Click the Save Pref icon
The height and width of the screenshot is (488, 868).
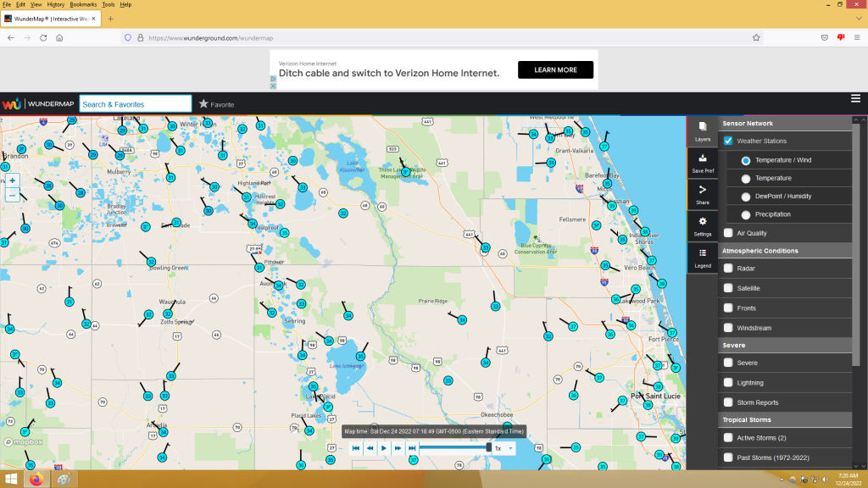click(703, 164)
